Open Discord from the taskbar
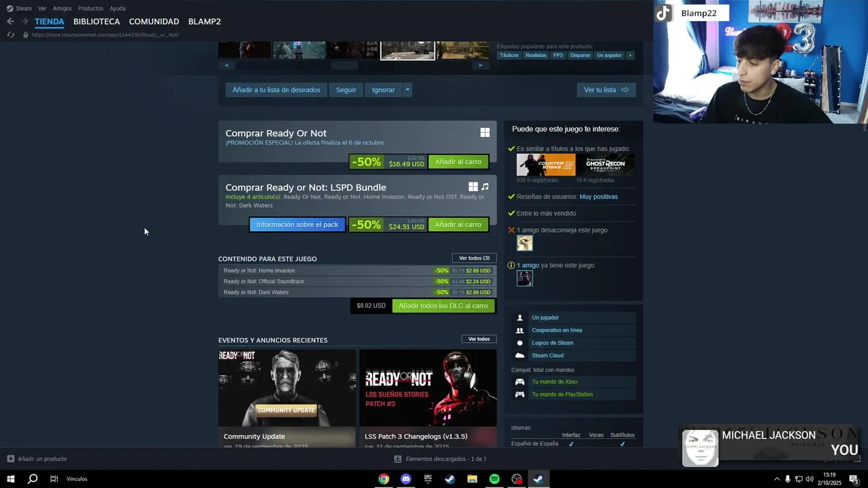 pos(406,479)
